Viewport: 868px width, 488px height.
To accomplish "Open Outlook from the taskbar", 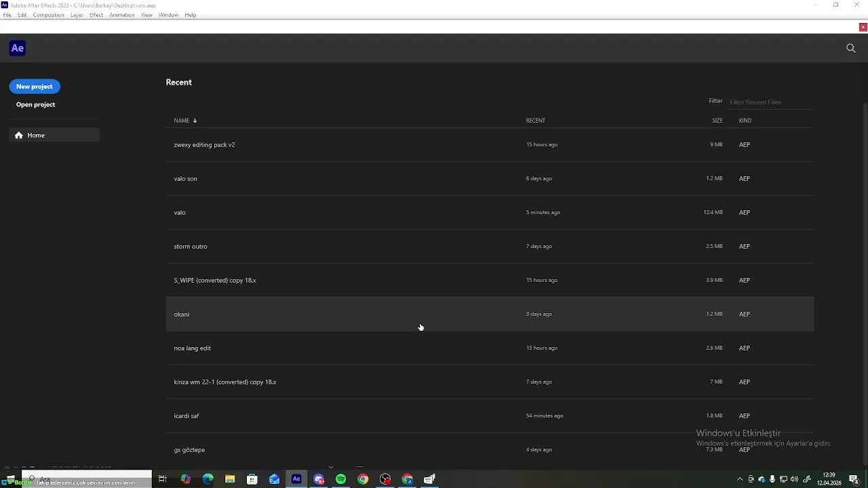I will pyautogui.click(x=274, y=479).
